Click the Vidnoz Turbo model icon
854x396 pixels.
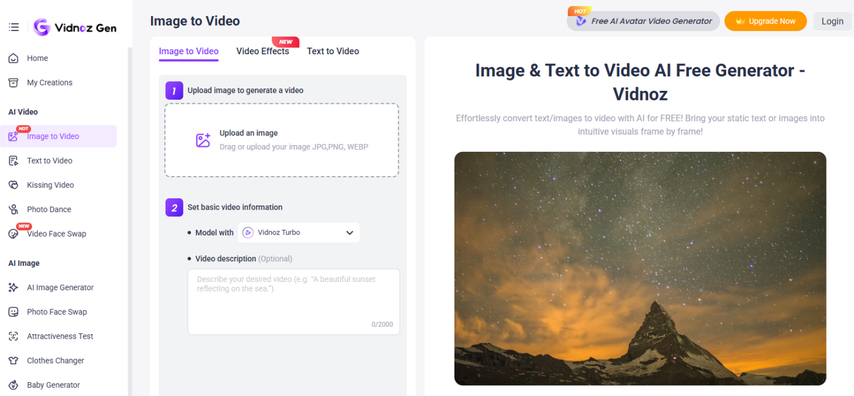(x=248, y=233)
